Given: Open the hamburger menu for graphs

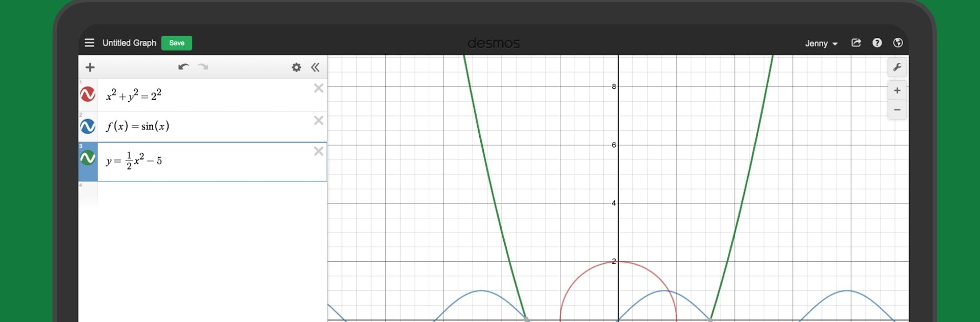Looking at the screenshot, I should point(89,43).
